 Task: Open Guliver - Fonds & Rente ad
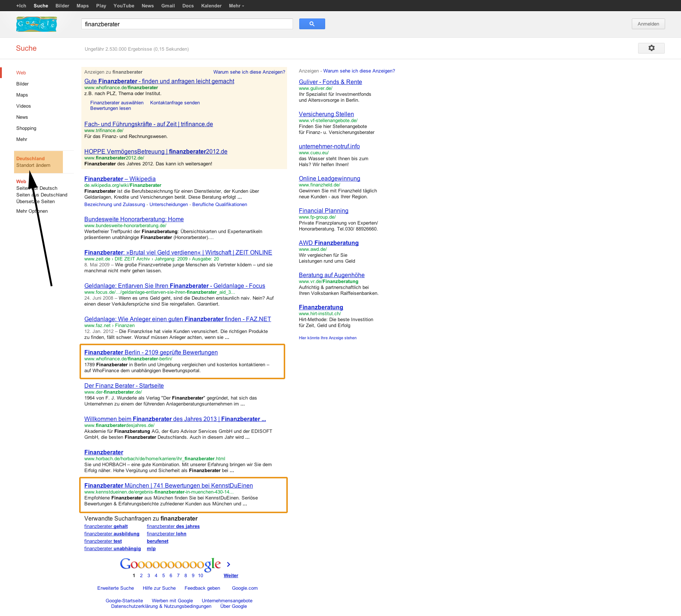(x=330, y=82)
